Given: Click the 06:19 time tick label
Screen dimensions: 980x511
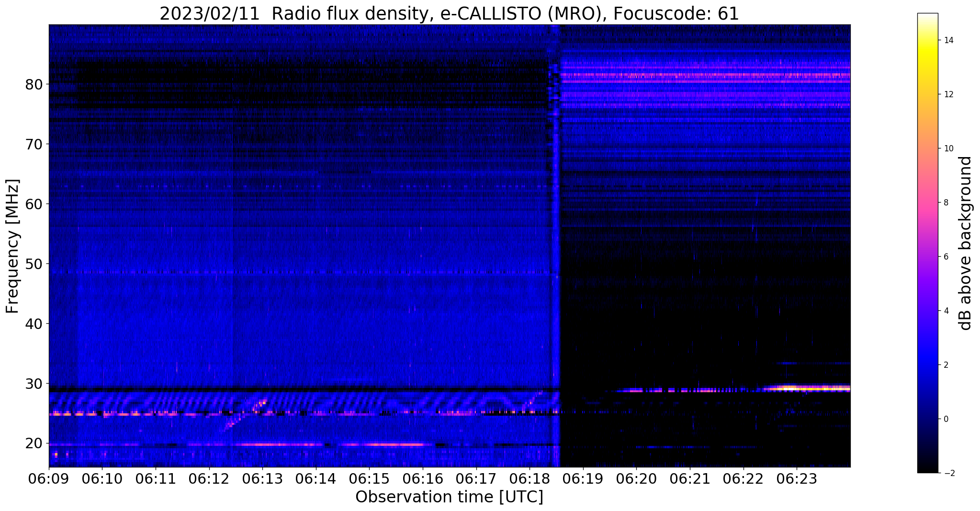Looking at the screenshot, I should coord(583,478).
